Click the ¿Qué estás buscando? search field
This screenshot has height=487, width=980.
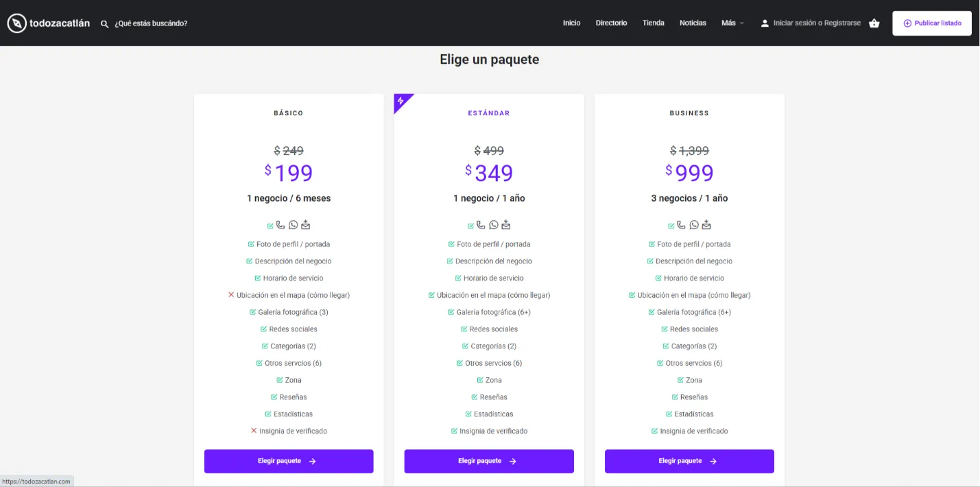click(x=152, y=23)
